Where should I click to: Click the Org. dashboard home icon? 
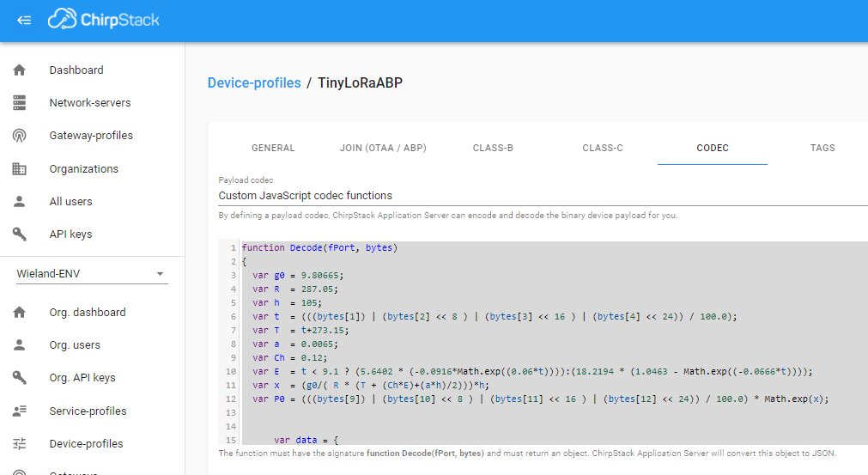tap(20, 313)
